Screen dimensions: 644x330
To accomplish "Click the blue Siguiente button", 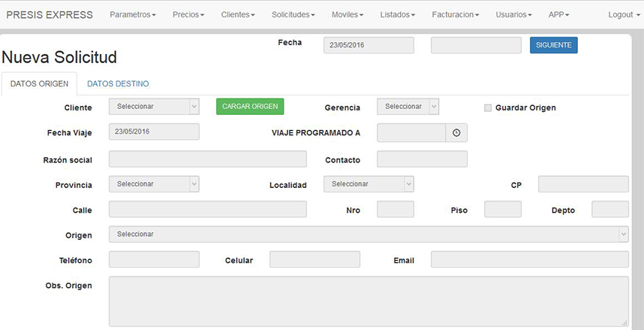I will pyautogui.click(x=553, y=45).
